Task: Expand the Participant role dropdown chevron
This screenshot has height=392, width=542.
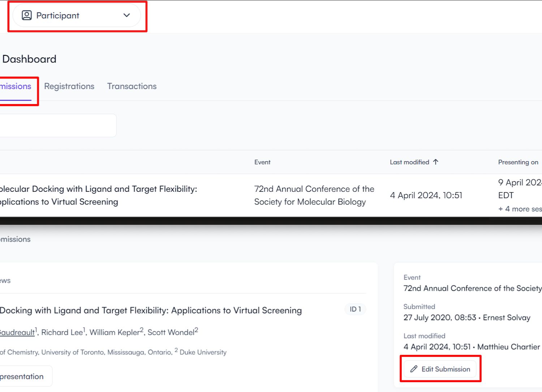Action: (126, 15)
